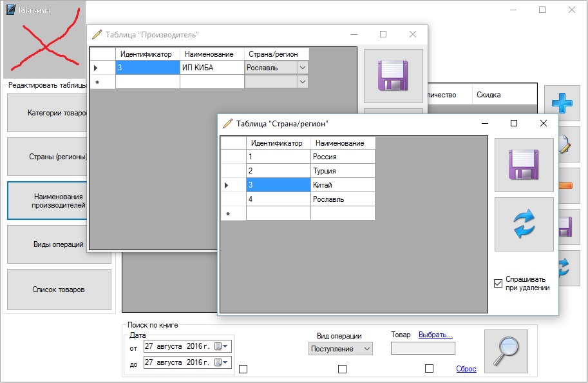Open calendar icon of 'до' date
Image resolution: width=588 pixels, height=383 pixels.
pyautogui.click(x=218, y=362)
